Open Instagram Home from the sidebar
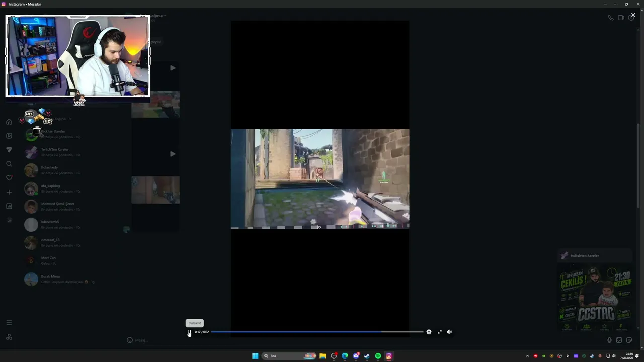The width and height of the screenshot is (644, 362). tap(9, 122)
